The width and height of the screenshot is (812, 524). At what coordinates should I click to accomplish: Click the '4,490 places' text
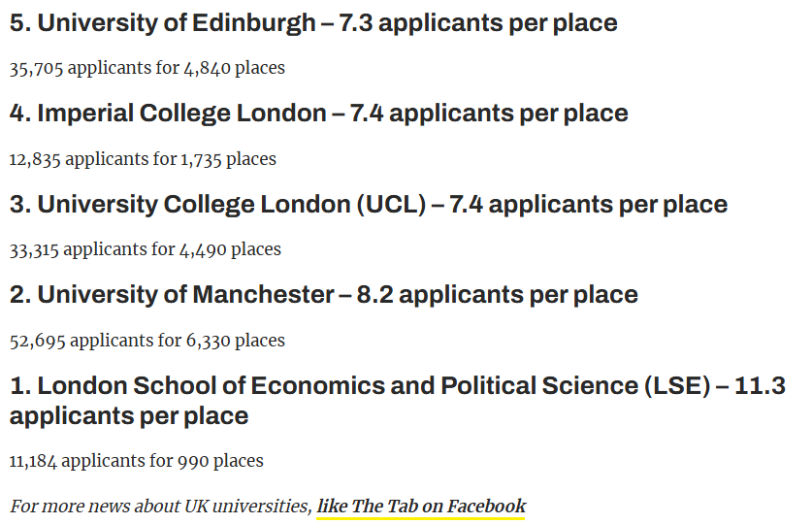(x=230, y=249)
